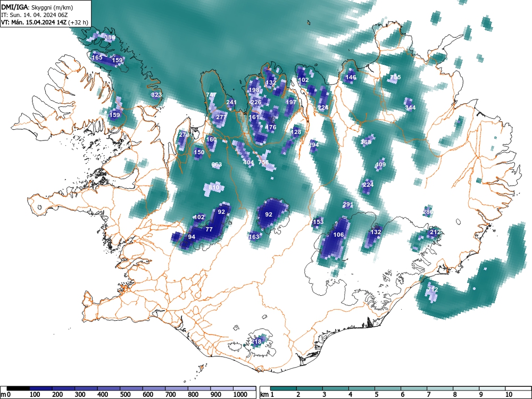
Task: Select the 'km 1' legend label
Action: 267,395
